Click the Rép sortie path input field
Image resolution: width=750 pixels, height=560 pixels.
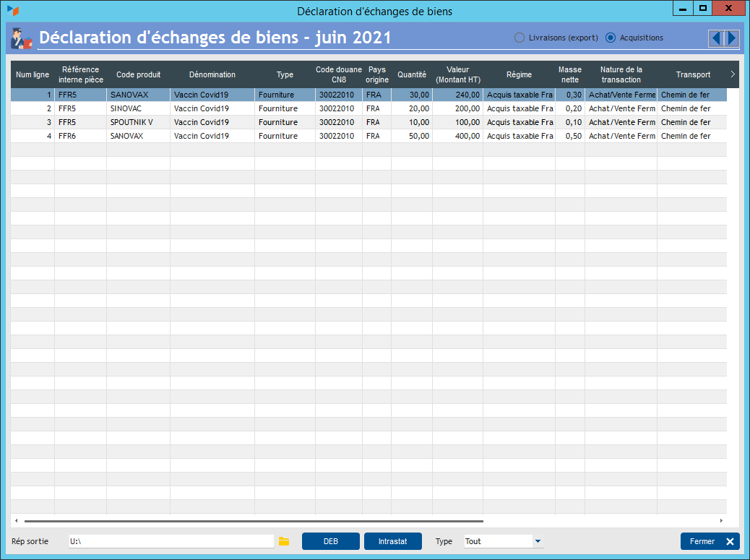pos(171,541)
